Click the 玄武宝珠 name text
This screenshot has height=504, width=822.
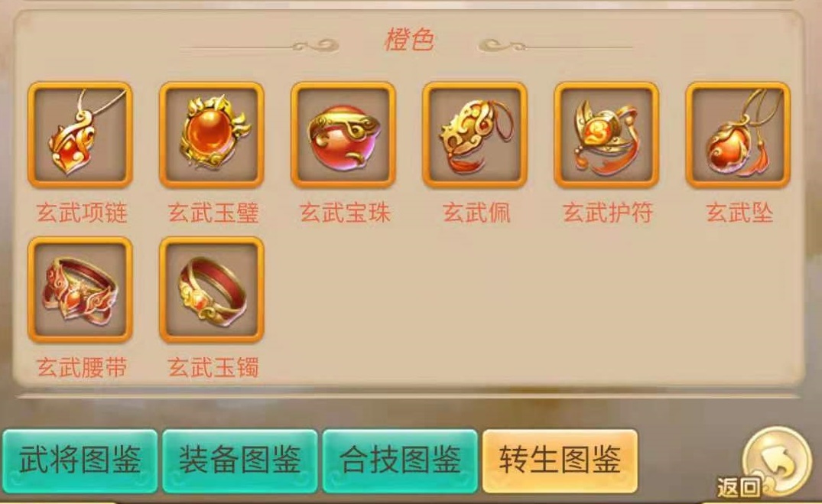[345, 213]
